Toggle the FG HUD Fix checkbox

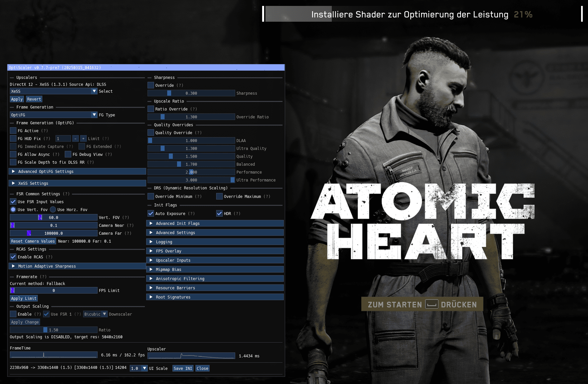13,139
